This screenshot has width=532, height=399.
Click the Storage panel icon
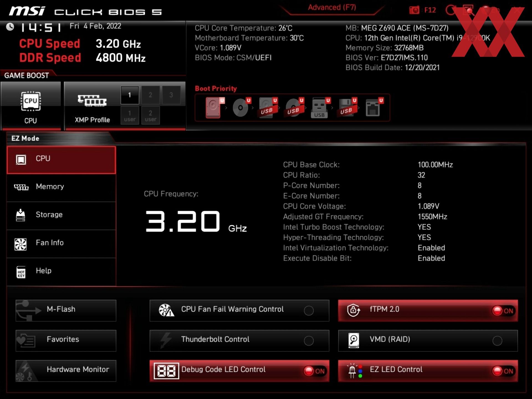pos(21,214)
